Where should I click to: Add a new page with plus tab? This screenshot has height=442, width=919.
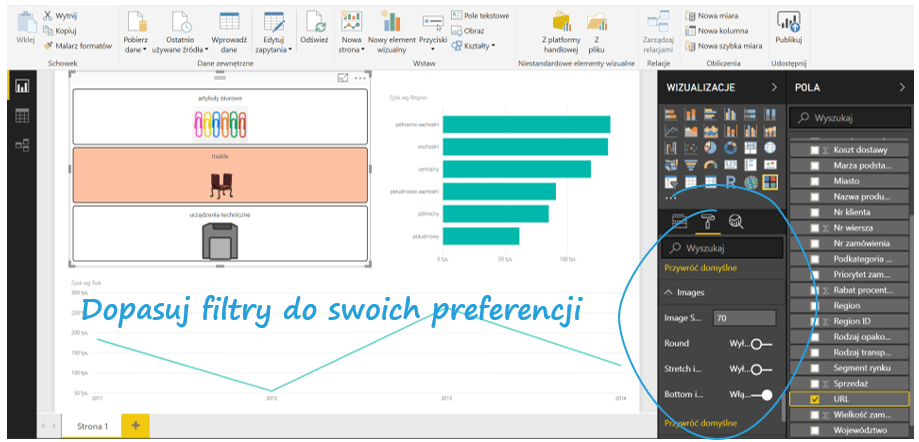click(136, 426)
